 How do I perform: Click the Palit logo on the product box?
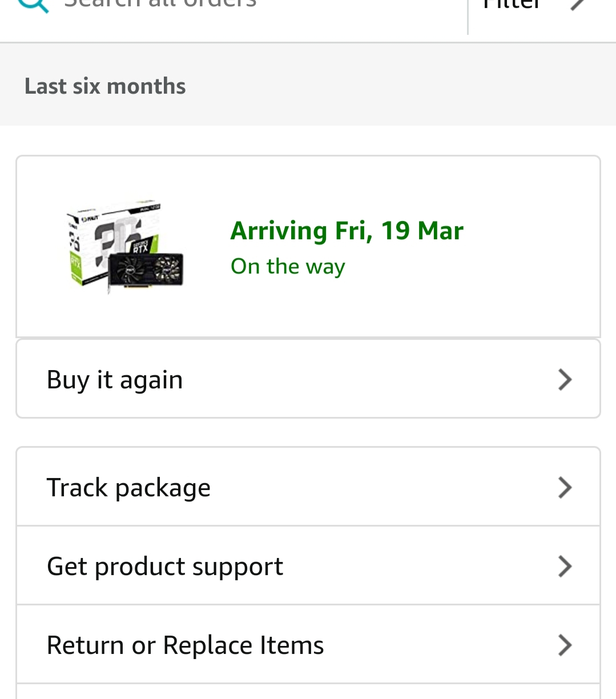[89, 218]
